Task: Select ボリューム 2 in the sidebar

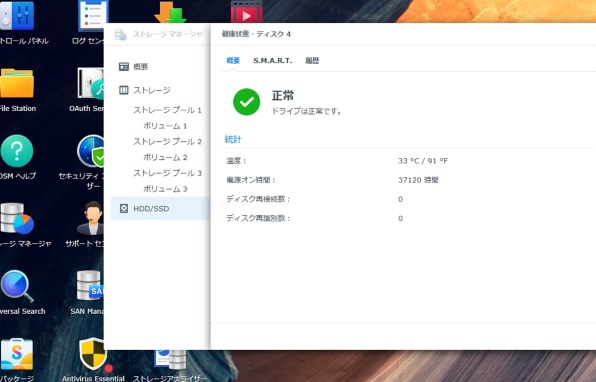Action: [165, 157]
